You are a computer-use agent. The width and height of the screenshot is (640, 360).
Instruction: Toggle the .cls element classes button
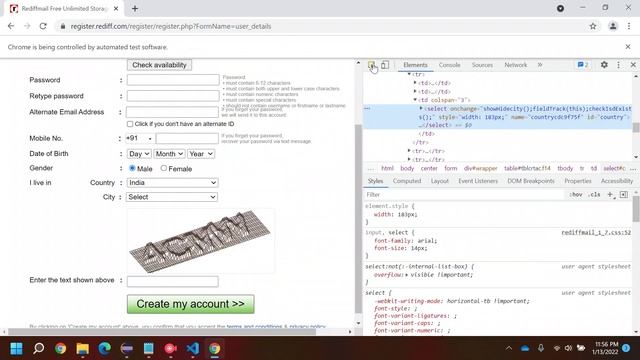point(594,195)
